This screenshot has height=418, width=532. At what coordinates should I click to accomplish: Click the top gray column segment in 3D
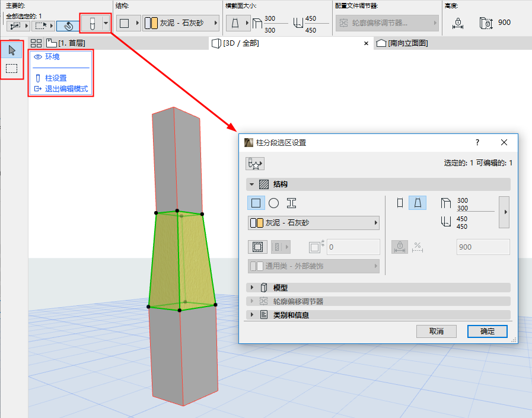point(176,159)
